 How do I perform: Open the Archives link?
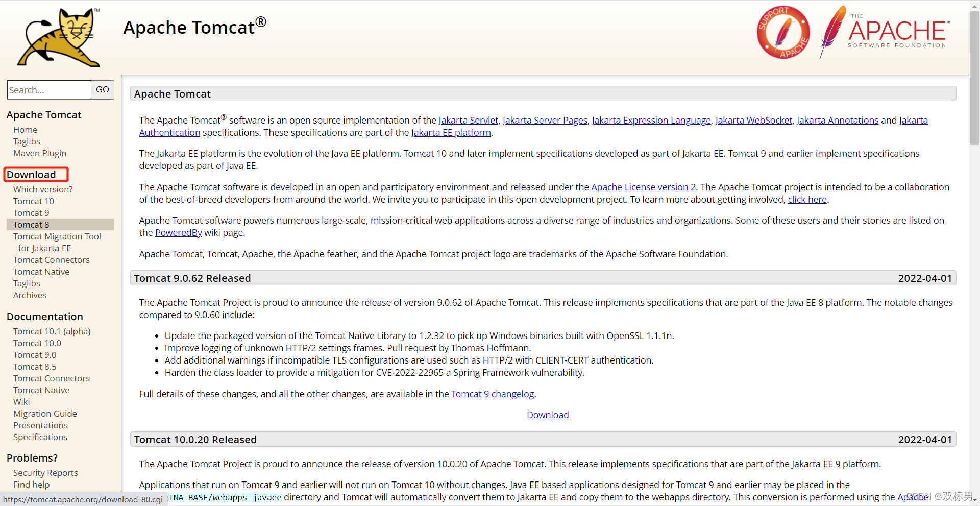pos(30,295)
